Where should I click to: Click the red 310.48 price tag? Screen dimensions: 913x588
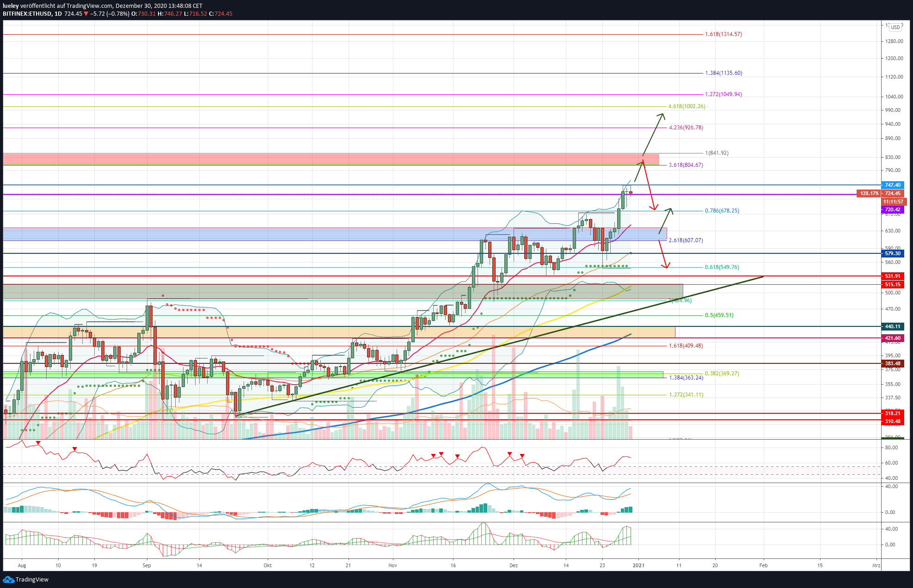click(x=893, y=421)
